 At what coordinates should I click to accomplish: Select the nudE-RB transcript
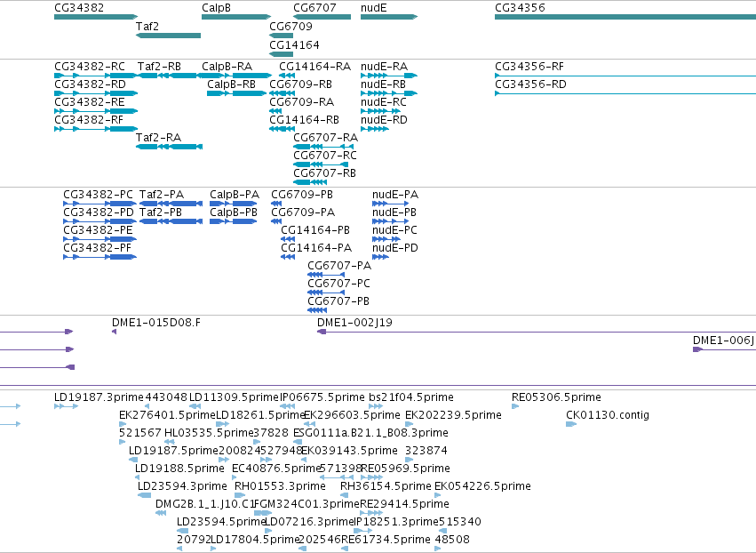coord(383,84)
